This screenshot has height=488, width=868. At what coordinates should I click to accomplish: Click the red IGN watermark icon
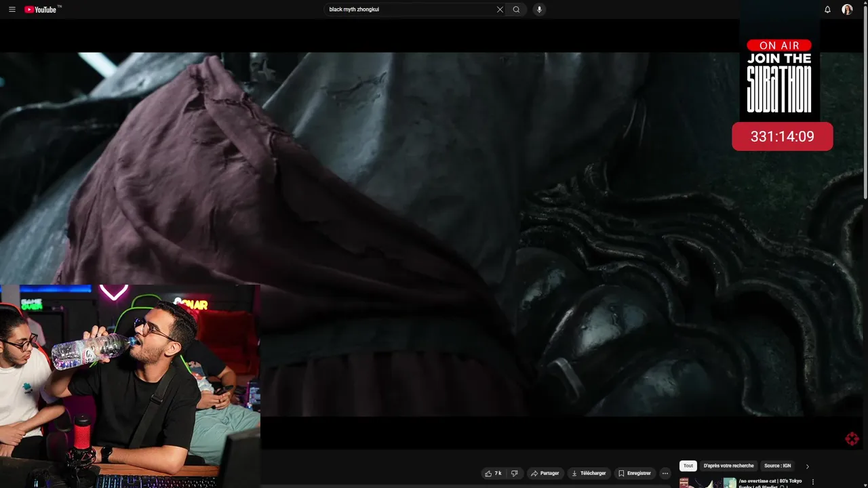(852, 439)
